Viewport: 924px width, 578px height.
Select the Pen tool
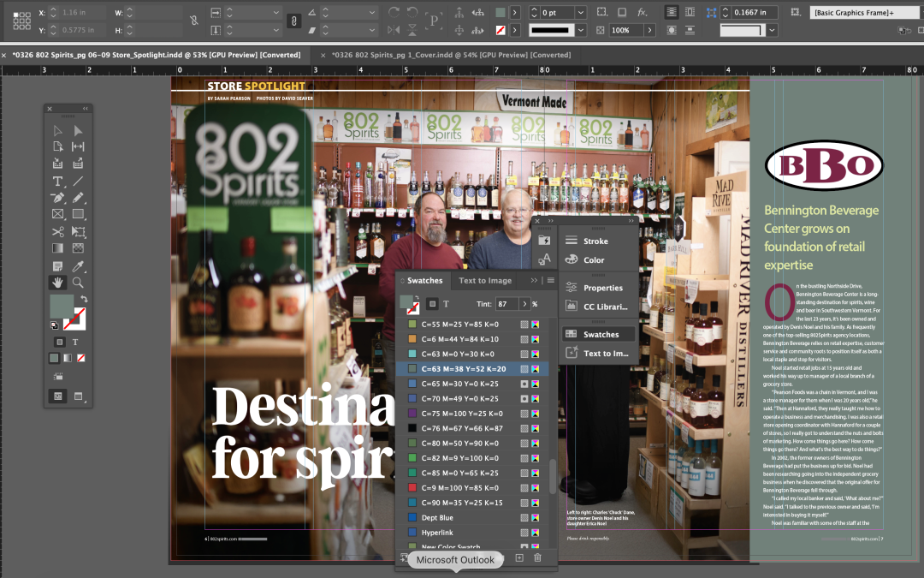pos(56,198)
